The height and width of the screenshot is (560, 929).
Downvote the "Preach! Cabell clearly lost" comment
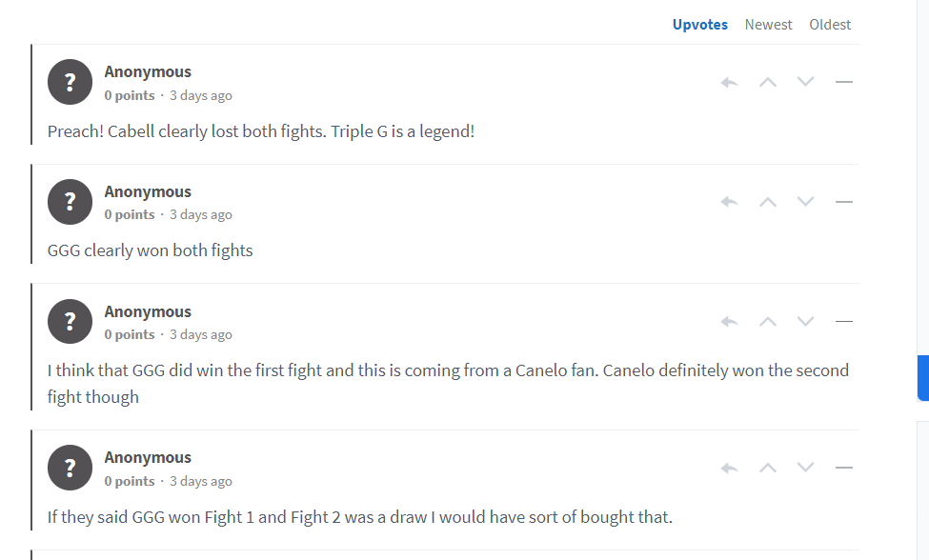pyautogui.click(x=805, y=81)
